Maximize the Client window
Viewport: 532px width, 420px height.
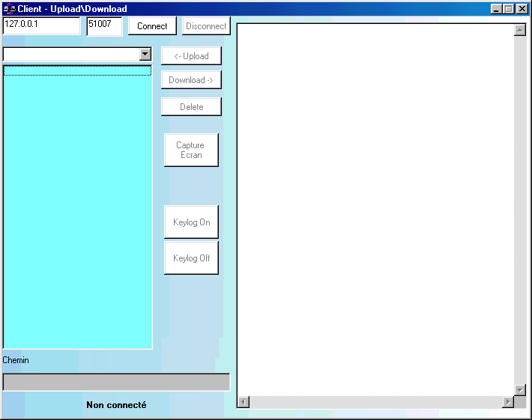(509, 9)
